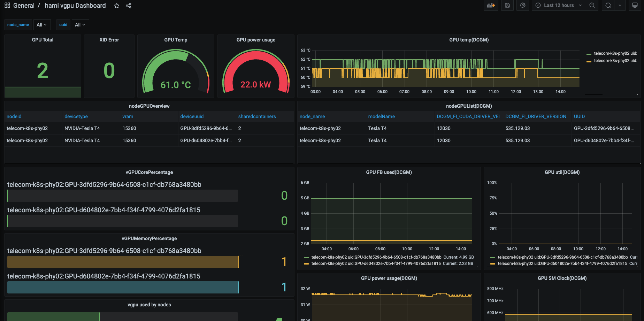Star the hami vgpu Dashboard

(117, 6)
